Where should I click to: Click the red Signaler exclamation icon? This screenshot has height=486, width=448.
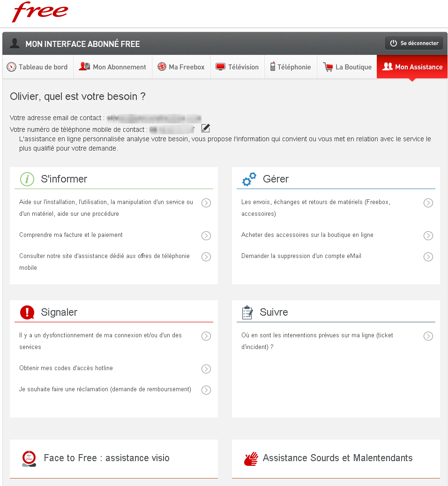pos(27,312)
